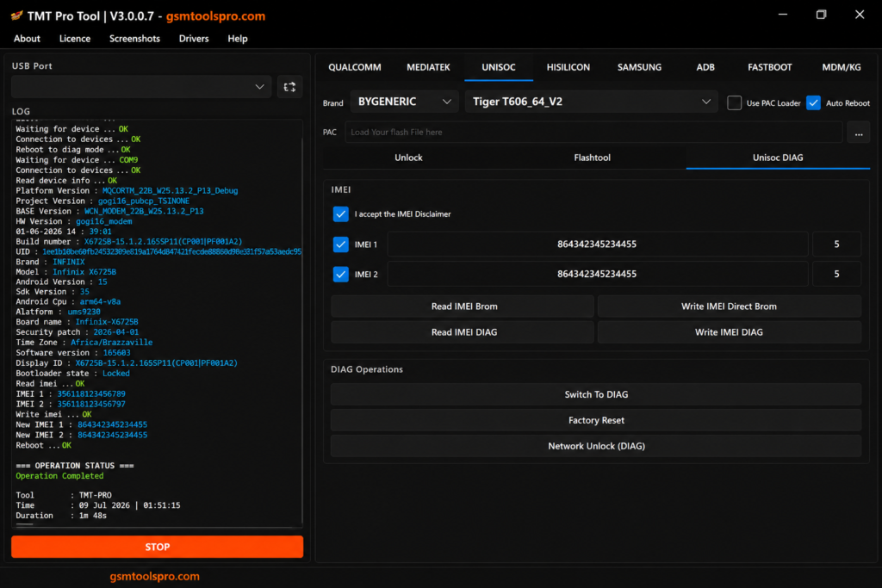882x588 pixels.
Task: Stop the operation with the STOP button
Action: pos(157,547)
